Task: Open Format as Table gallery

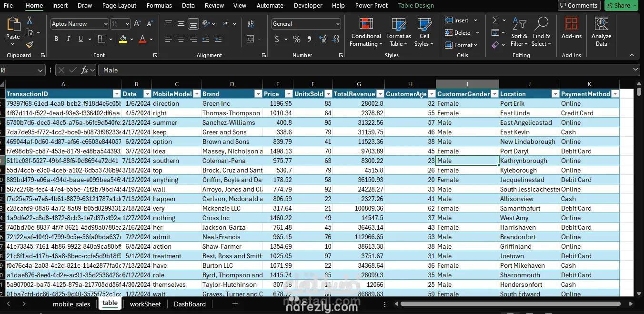Action: (x=398, y=32)
